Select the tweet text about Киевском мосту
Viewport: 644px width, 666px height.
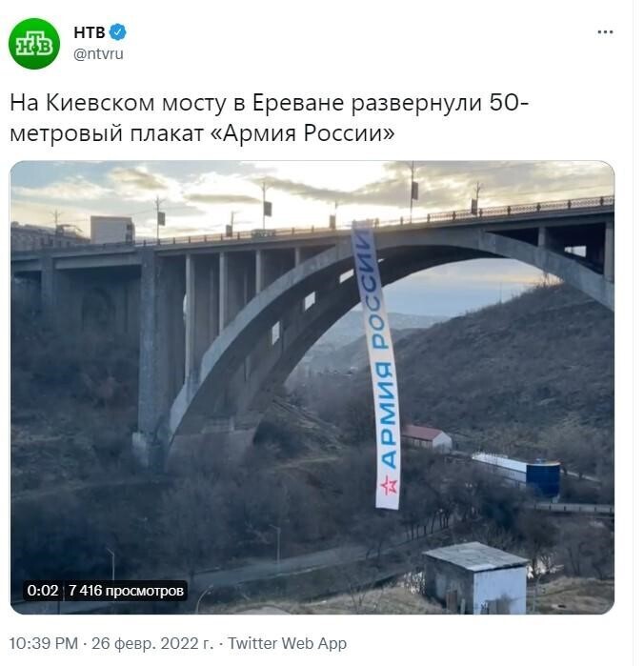click(x=269, y=117)
